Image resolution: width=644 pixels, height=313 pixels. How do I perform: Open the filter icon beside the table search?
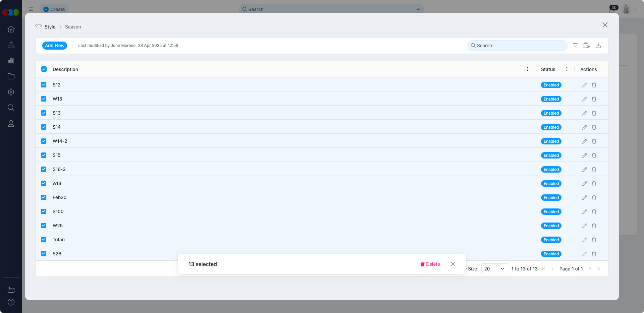[x=575, y=46]
